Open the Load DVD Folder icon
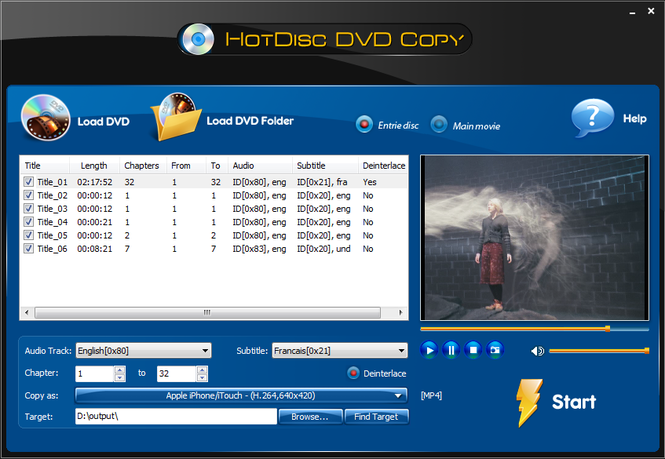Screen dimensions: 665x459 (176, 117)
